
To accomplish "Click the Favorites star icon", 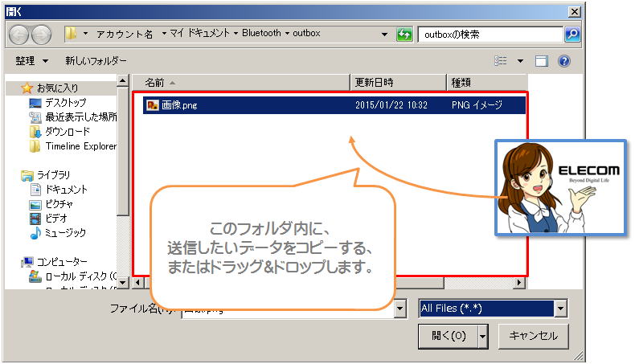I will tap(27, 88).
